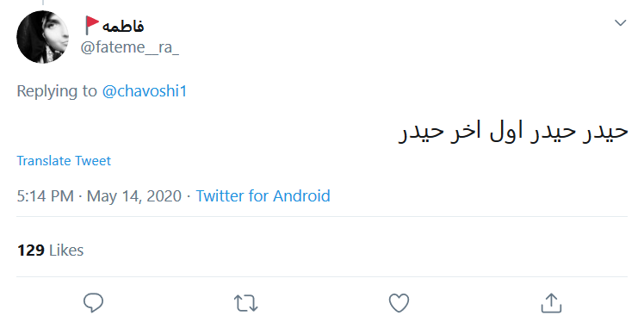
Task: Click the Replying to label text
Action: [x=57, y=91]
